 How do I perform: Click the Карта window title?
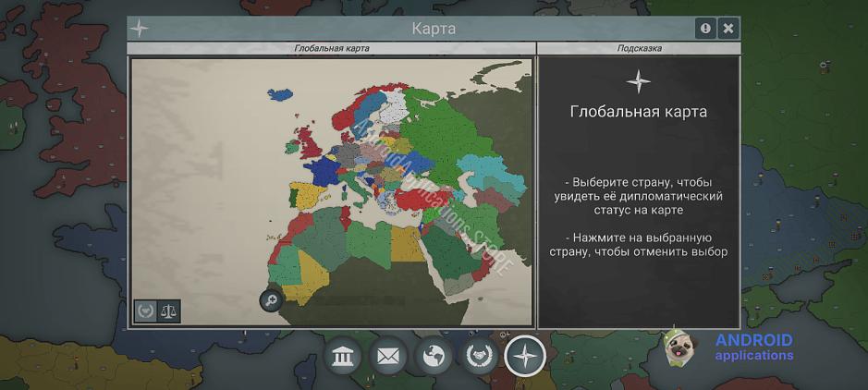tap(434, 29)
